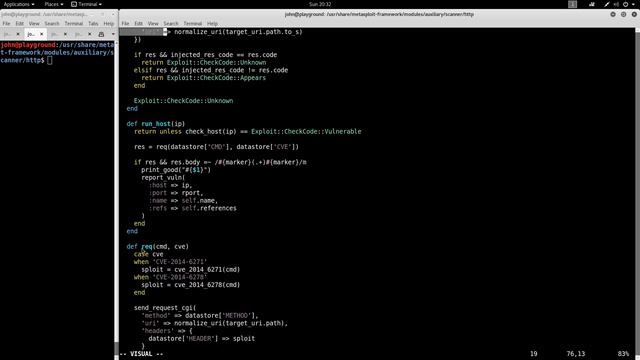Open Search menu in the vim terminal window
The height and width of the screenshot is (360, 640).
pos(171,24)
